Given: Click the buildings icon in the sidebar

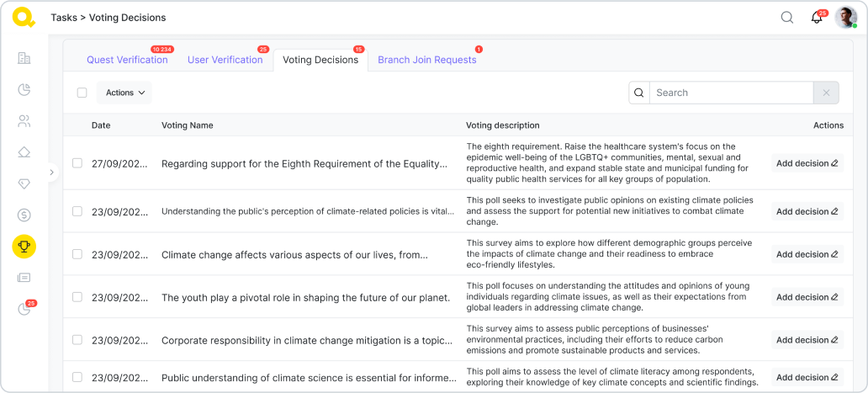Looking at the screenshot, I should point(24,58).
